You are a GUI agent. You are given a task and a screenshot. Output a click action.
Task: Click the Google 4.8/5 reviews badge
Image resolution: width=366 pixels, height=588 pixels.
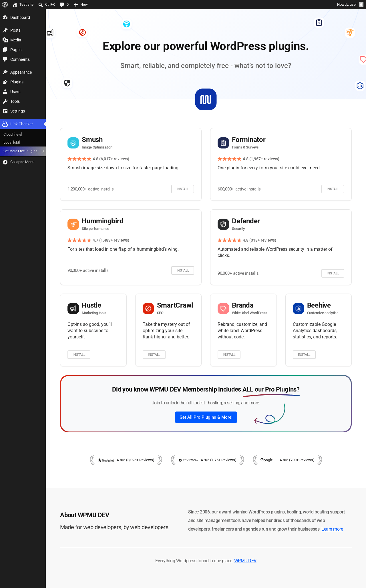(287, 460)
